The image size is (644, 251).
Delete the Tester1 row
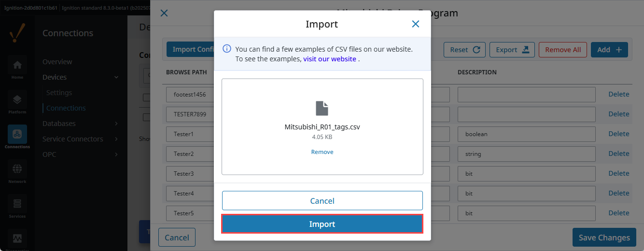pyautogui.click(x=618, y=134)
